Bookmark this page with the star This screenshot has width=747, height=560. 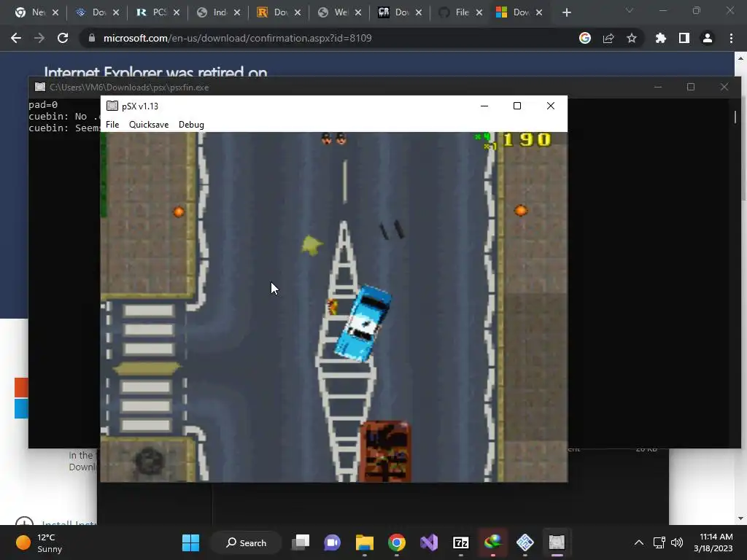(632, 38)
